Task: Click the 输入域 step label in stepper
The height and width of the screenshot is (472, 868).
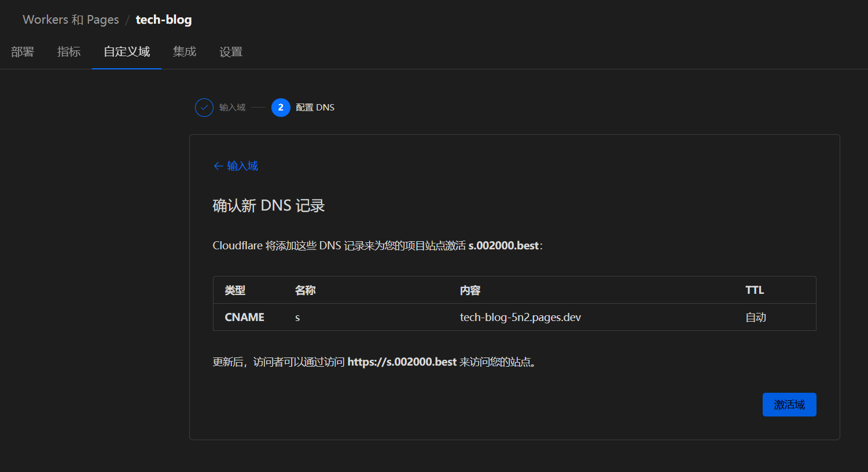Action: coord(232,108)
